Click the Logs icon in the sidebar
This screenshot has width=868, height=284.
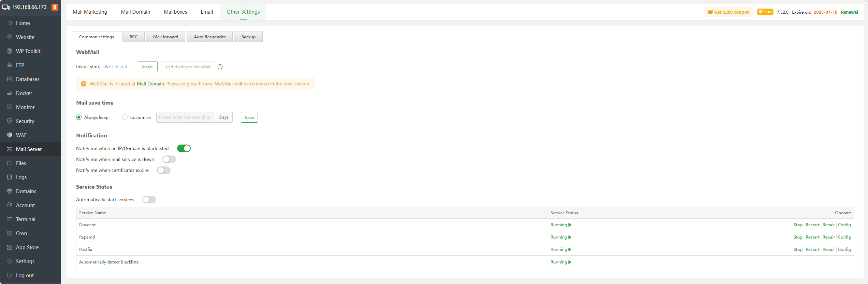click(x=10, y=177)
